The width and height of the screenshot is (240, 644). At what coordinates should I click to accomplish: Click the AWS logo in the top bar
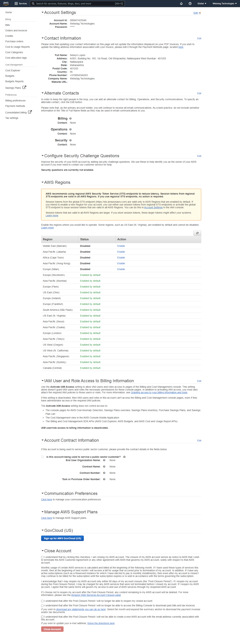[6, 4]
